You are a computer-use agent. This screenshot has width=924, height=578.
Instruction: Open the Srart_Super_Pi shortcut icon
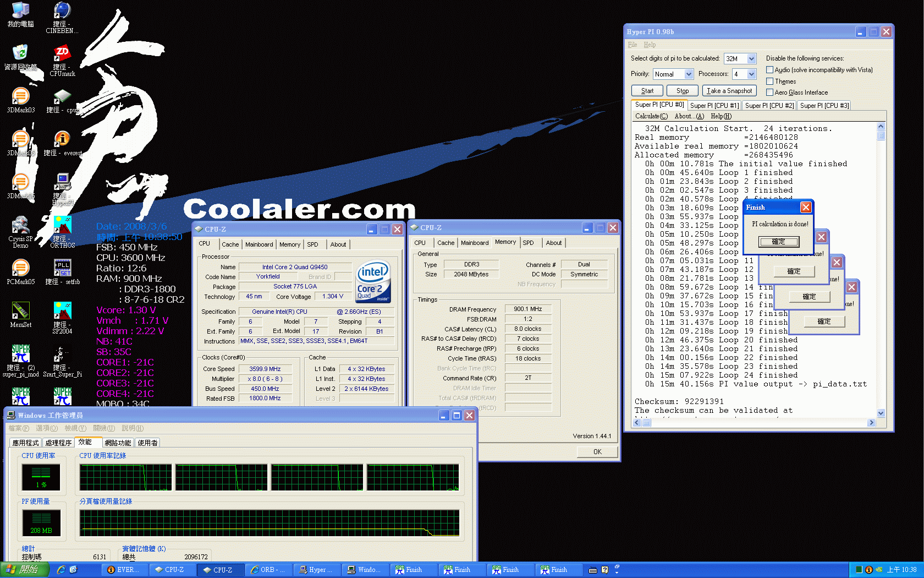(62, 361)
